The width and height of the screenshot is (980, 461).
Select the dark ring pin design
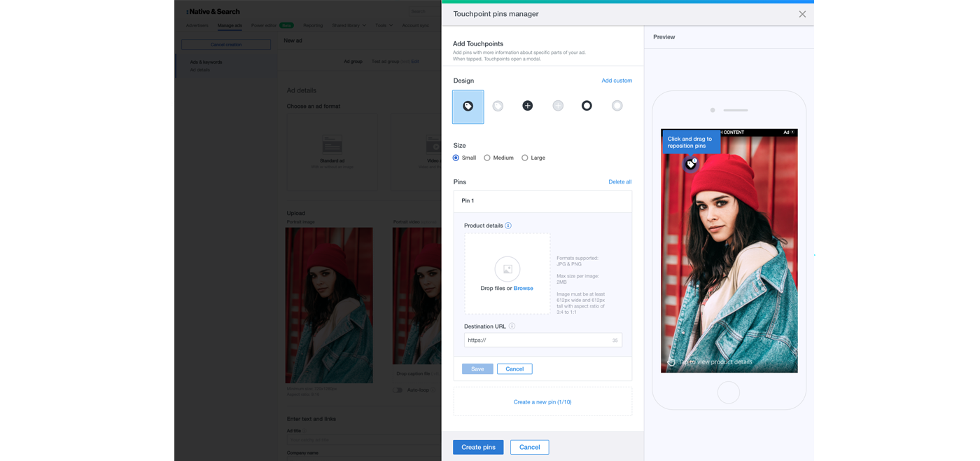[587, 106]
